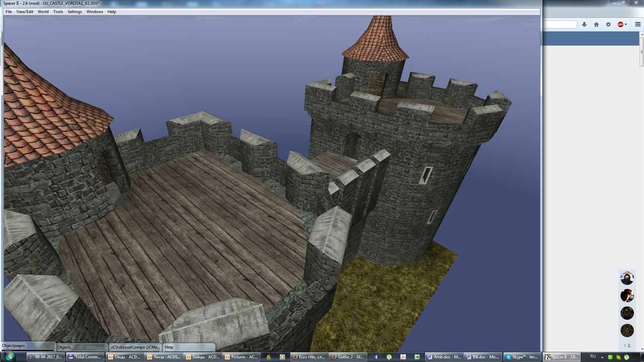
Task: Click the RU language indicator
Action: (x=593, y=356)
